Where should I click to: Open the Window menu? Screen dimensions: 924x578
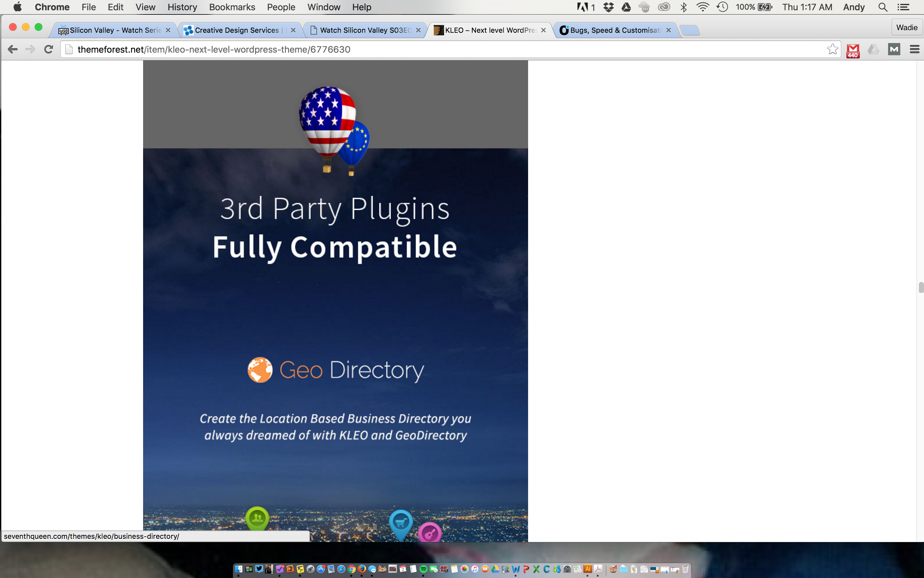click(324, 7)
